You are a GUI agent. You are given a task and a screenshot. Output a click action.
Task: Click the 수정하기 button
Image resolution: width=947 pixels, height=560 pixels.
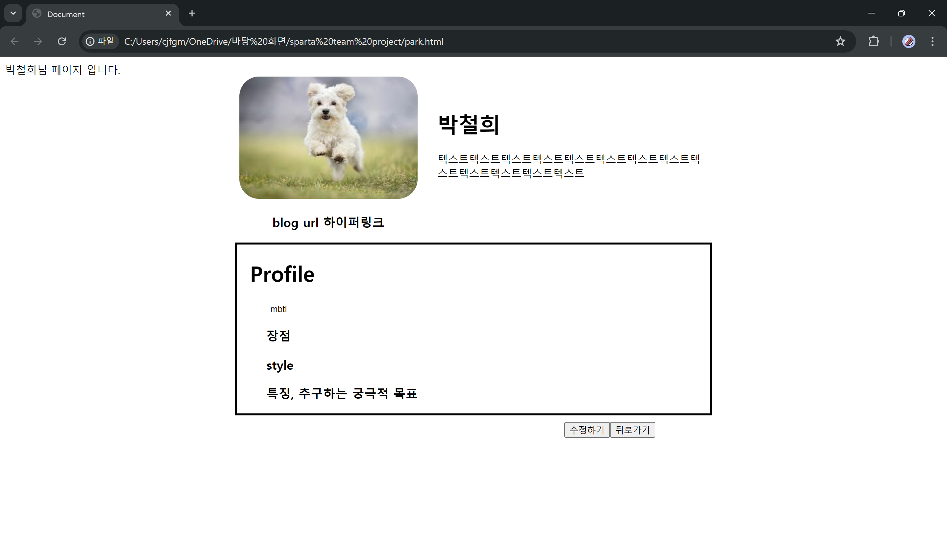click(587, 430)
